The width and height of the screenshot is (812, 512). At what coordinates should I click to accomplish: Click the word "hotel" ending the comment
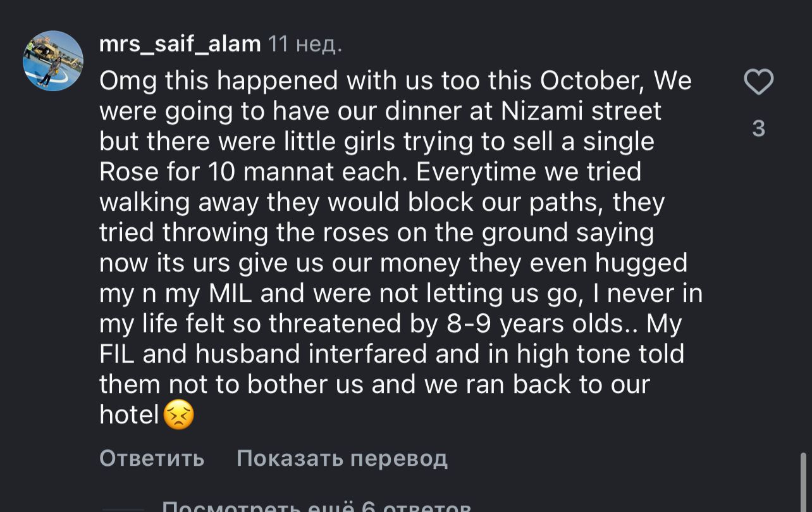click(x=128, y=415)
